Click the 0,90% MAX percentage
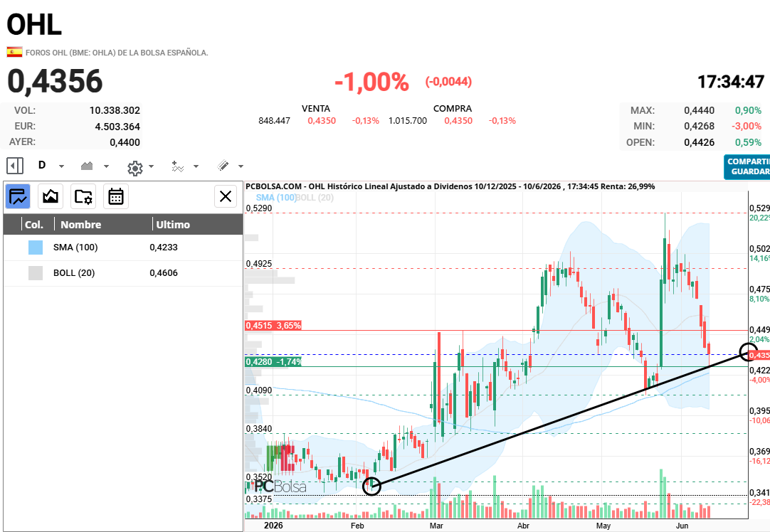This screenshot has height=532, width=770. tap(749, 110)
